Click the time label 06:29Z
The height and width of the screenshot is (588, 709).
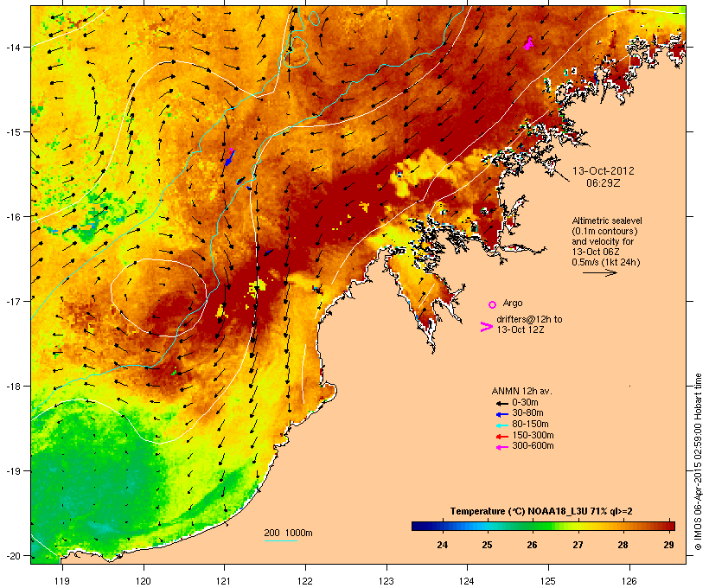(604, 183)
